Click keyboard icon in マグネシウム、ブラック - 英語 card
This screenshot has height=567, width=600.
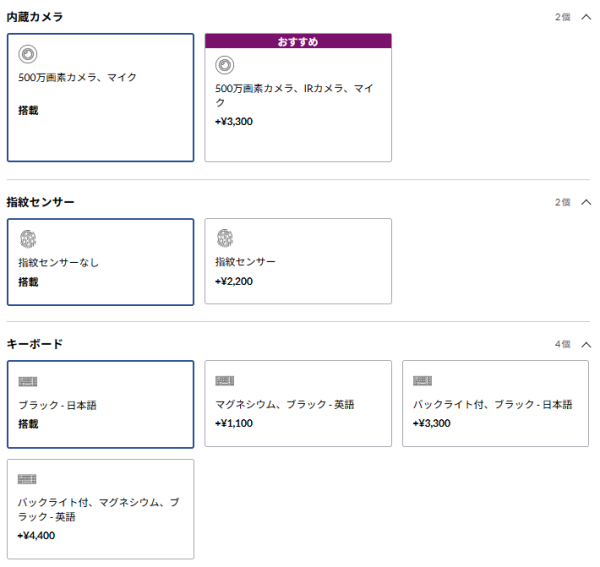click(225, 381)
